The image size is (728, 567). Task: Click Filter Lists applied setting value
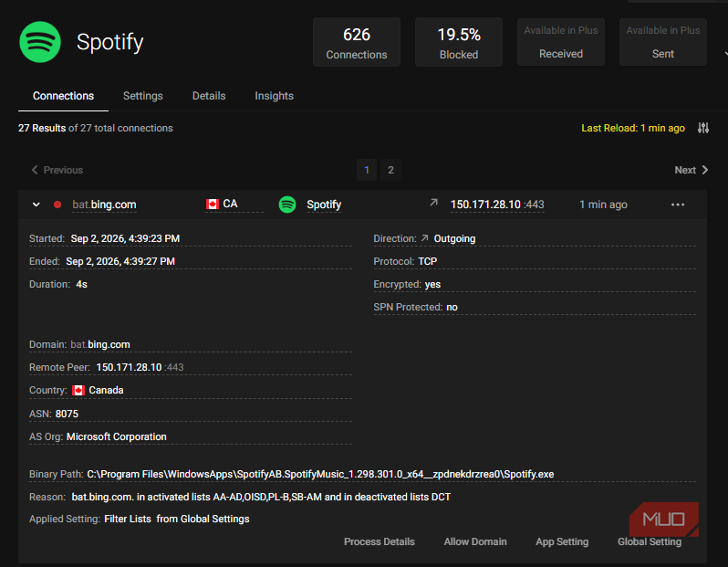128,519
